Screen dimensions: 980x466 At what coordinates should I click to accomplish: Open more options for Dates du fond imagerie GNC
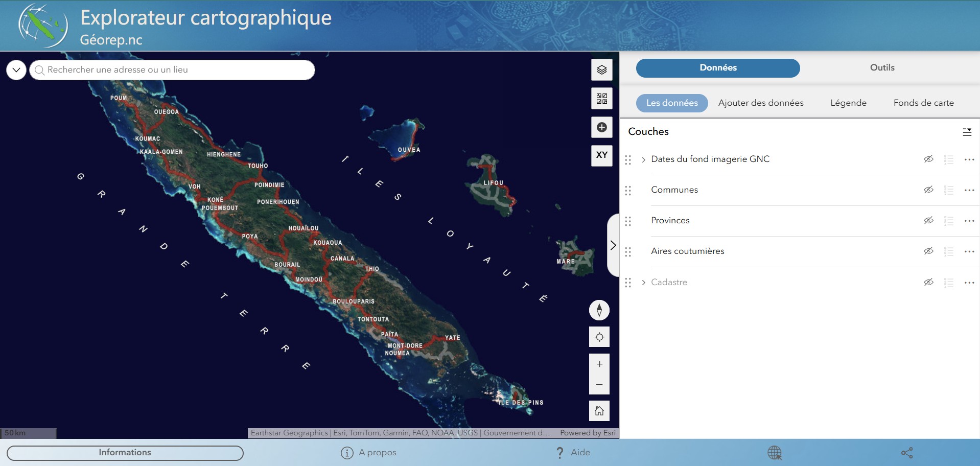[969, 159]
